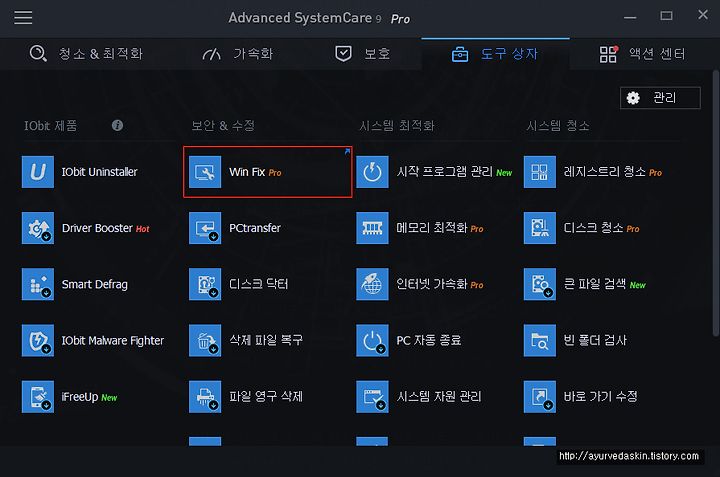Open Win Fix tool icon
Viewport: 720px width, 477px height.
point(205,172)
